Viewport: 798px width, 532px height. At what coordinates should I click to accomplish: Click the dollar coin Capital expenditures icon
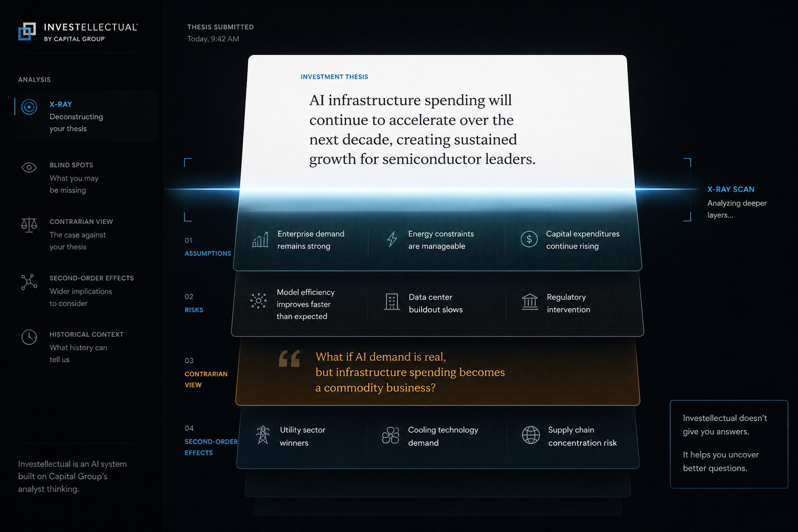[x=529, y=239]
